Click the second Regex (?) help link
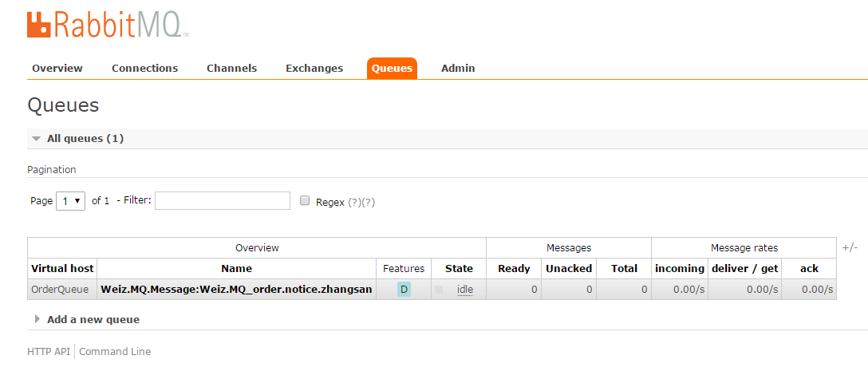The image size is (868, 379). 368,203
